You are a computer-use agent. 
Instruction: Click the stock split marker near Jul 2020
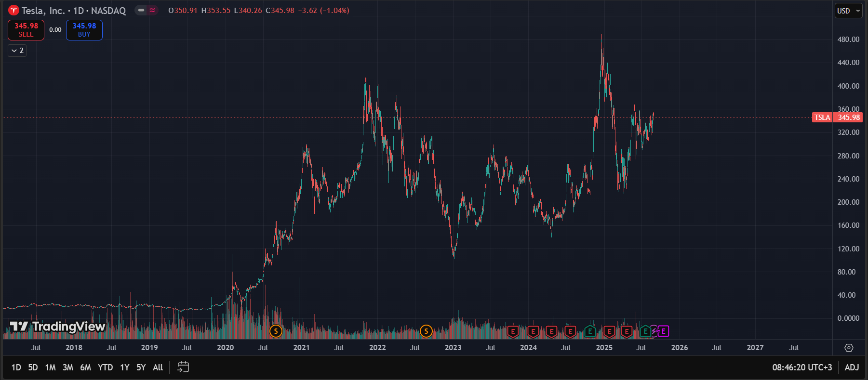[276, 331]
